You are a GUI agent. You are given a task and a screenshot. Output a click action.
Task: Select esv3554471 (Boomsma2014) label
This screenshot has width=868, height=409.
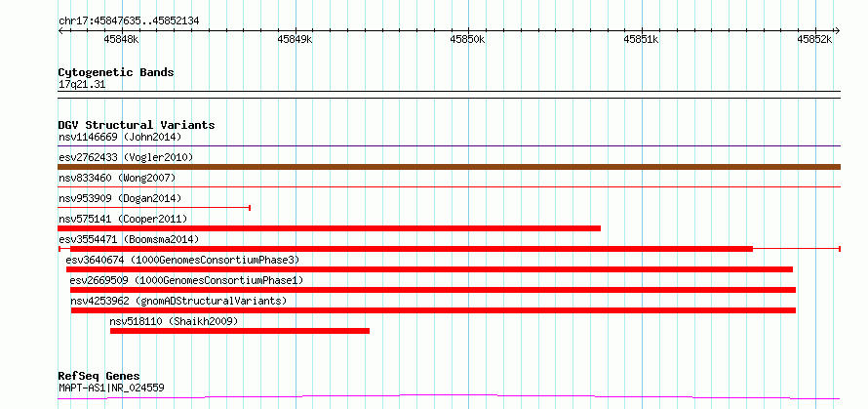point(129,239)
